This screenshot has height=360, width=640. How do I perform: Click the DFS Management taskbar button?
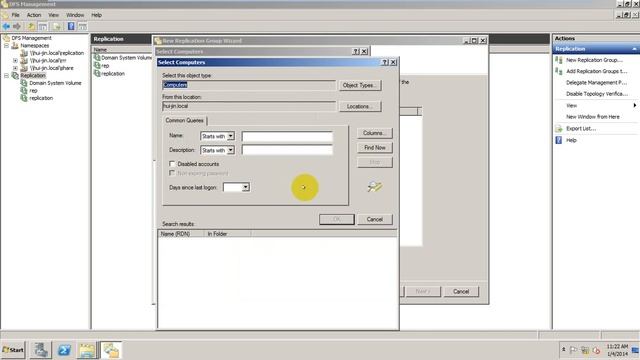pos(111,350)
